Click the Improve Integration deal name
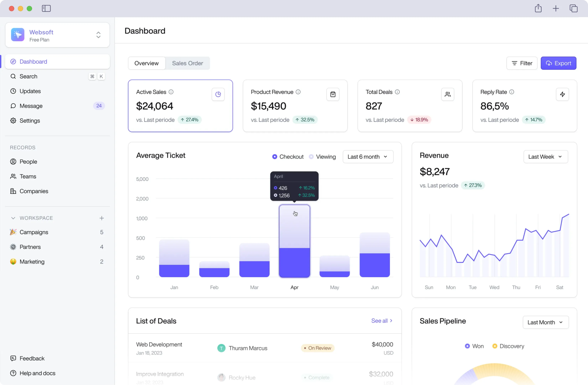This screenshot has width=588, height=385. click(x=160, y=374)
